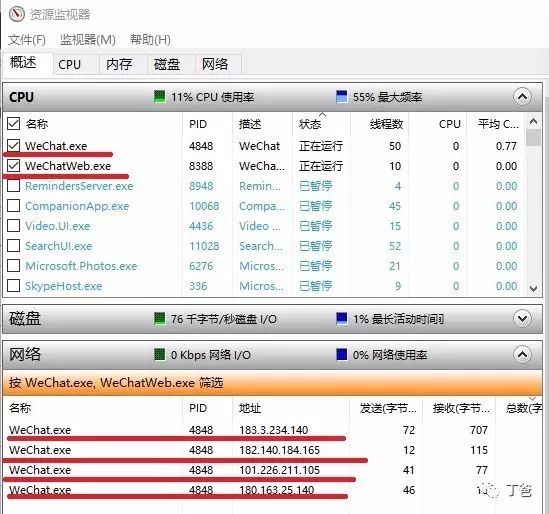549x514 pixels.
Task: Click the green CPU usage indicator
Action: pyautogui.click(x=160, y=97)
